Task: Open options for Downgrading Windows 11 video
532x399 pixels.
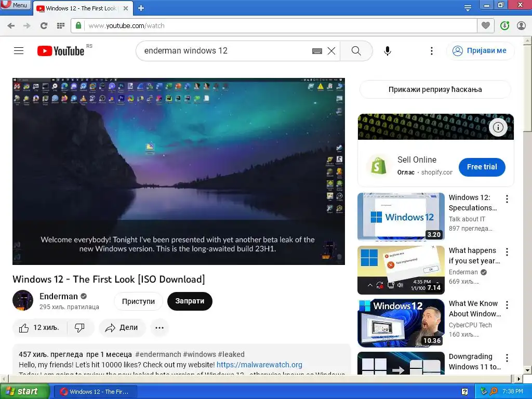Action: click(x=507, y=357)
